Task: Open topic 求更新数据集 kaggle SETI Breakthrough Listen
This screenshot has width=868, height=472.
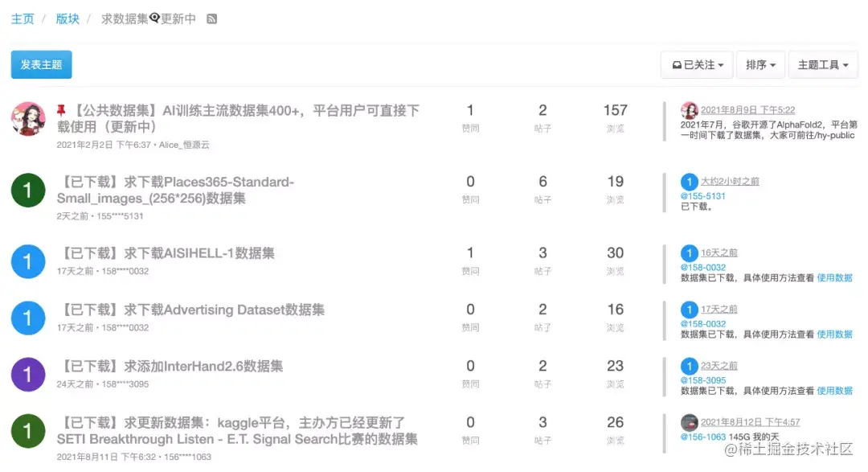Action: [x=237, y=431]
